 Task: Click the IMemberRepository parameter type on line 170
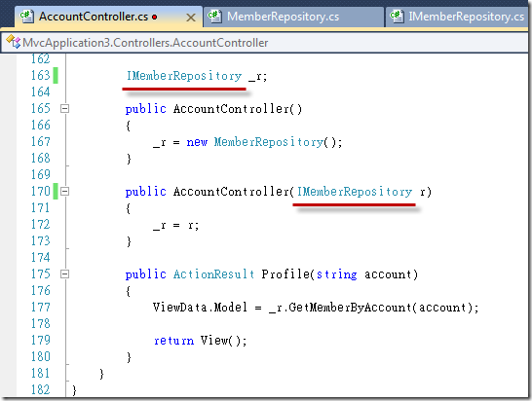[x=355, y=192]
